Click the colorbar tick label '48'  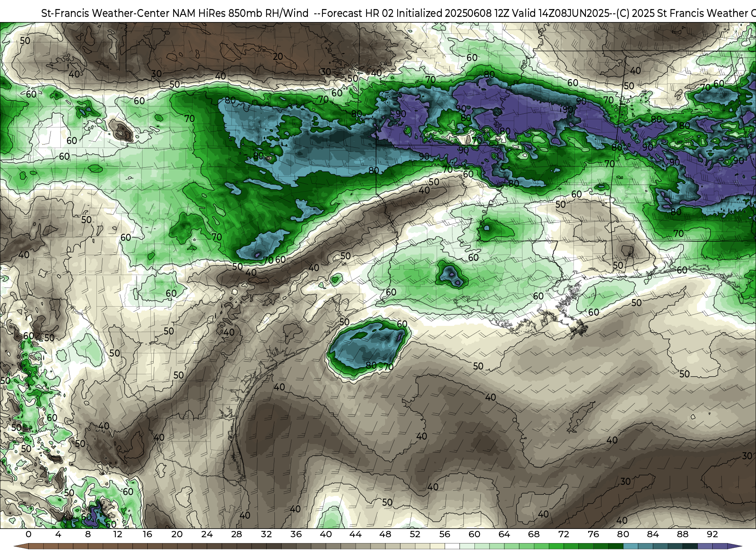point(385,534)
